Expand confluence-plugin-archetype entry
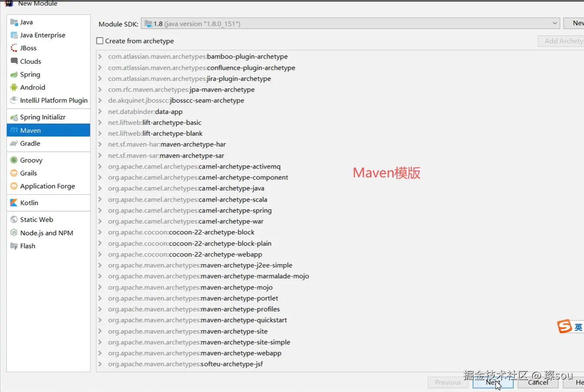The image size is (584, 392). click(100, 68)
